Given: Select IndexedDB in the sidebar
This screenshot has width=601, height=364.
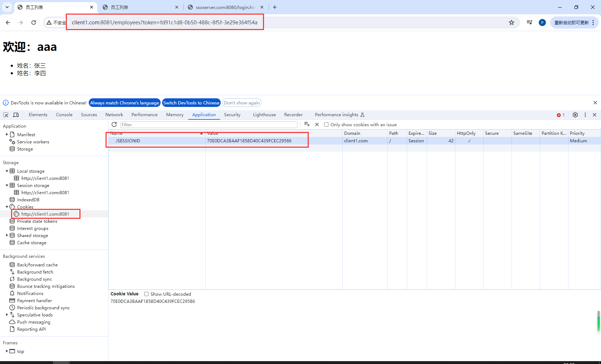Looking at the screenshot, I should click(x=28, y=200).
